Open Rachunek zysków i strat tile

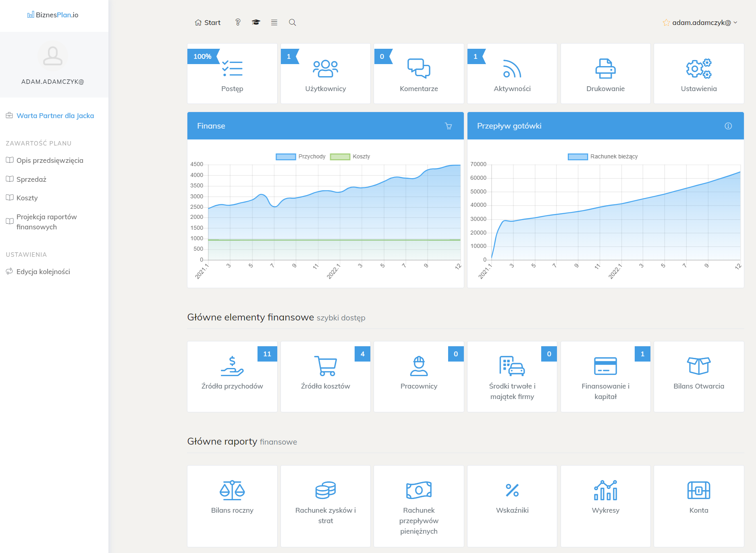(326, 506)
